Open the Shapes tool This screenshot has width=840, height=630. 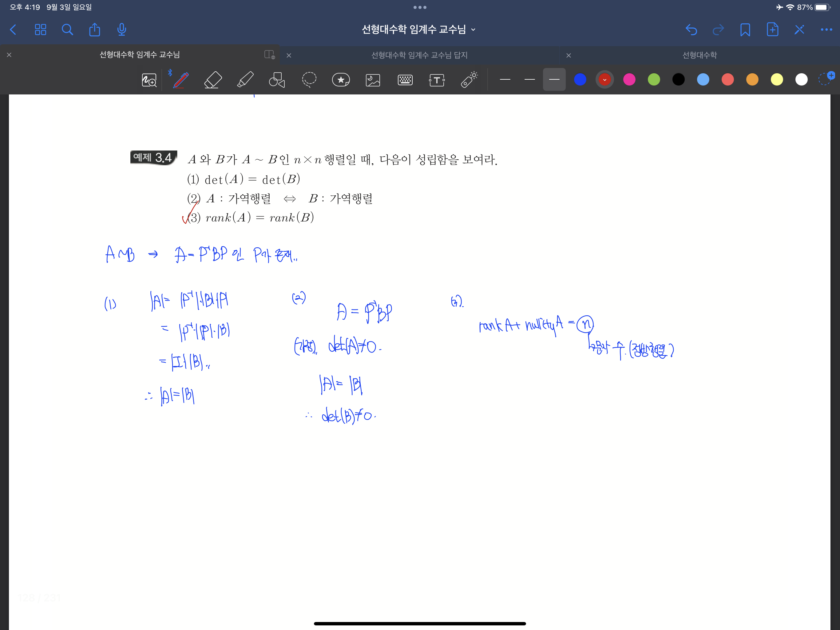click(x=277, y=80)
